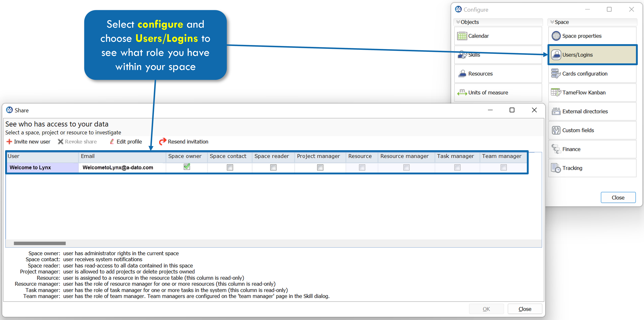644x320 pixels.
Task: Click the Users/Logins user icon
Action: (x=556, y=55)
